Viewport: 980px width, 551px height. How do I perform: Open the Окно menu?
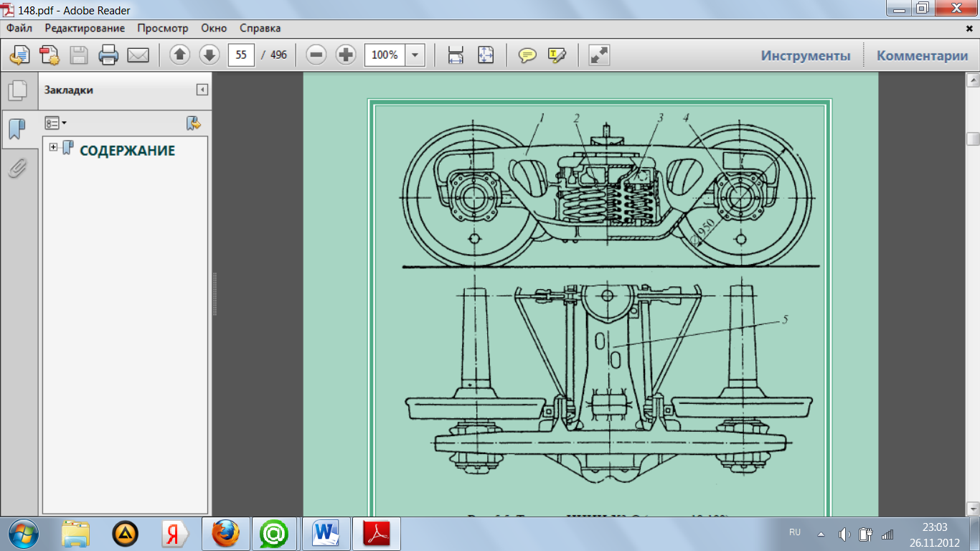214,28
